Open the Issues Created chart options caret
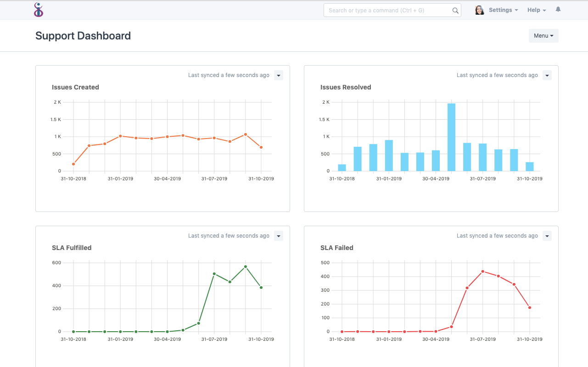Screen dimensions: 588x367 point(278,75)
